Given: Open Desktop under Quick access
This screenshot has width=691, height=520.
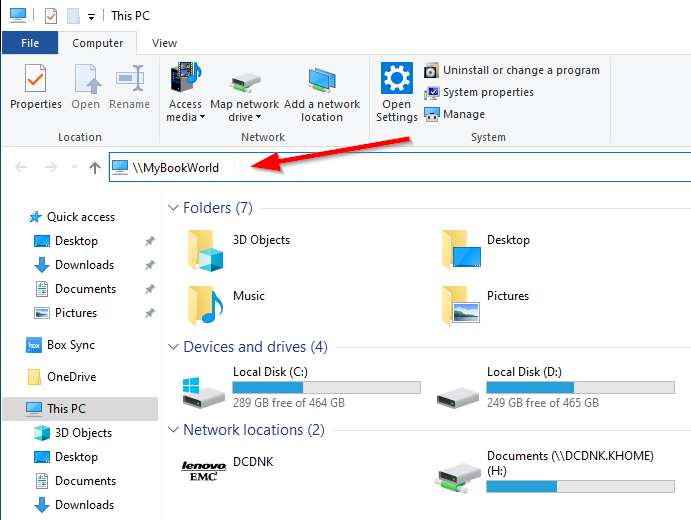Looking at the screenshot, I should 66,241.
